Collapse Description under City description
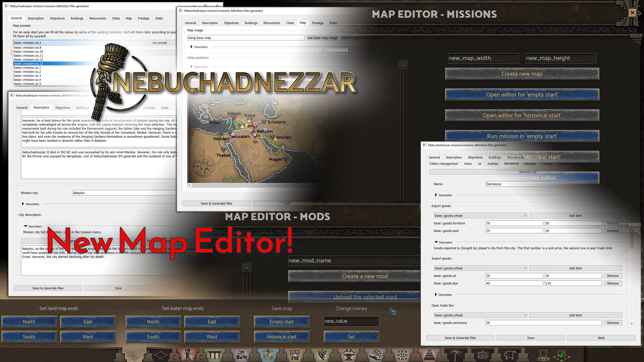This screenshot has width=644, height=362. pos(33,226)
